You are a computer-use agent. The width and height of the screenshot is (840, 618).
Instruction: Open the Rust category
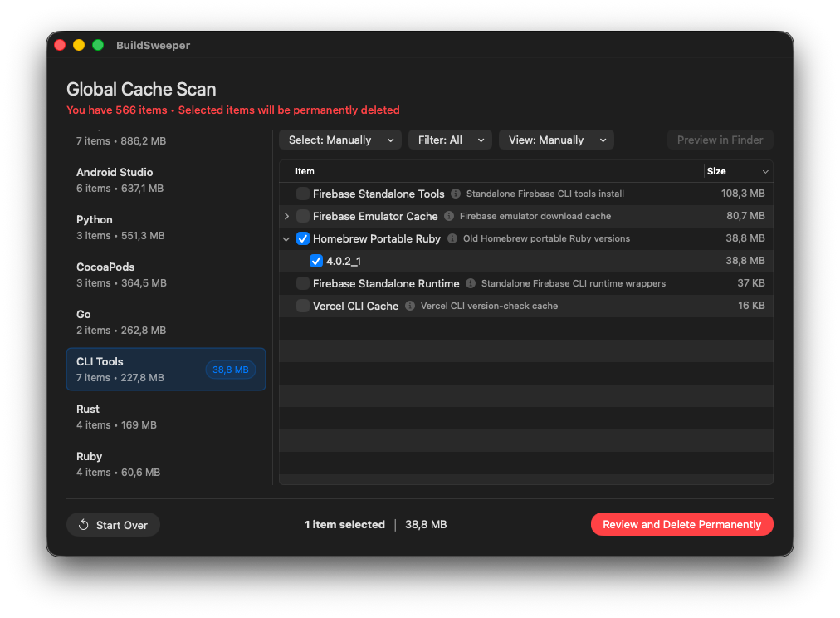click(x=165, y=416)
